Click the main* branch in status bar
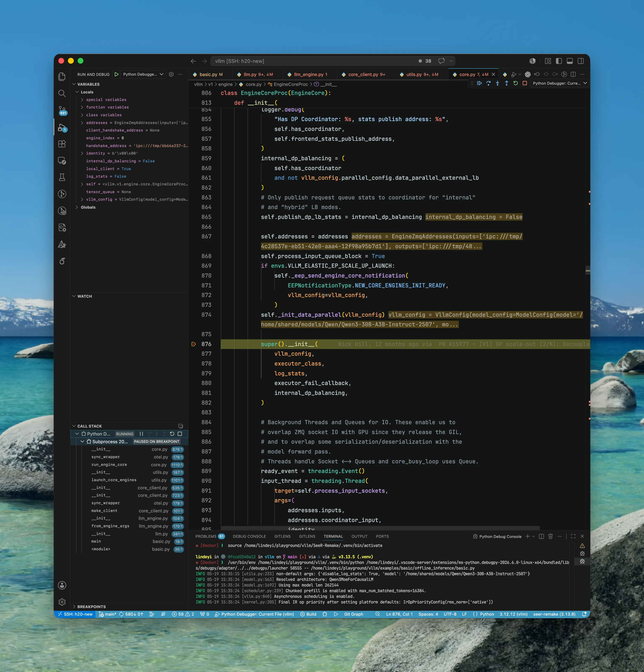644x672 pixels. [x=107, y=614]
